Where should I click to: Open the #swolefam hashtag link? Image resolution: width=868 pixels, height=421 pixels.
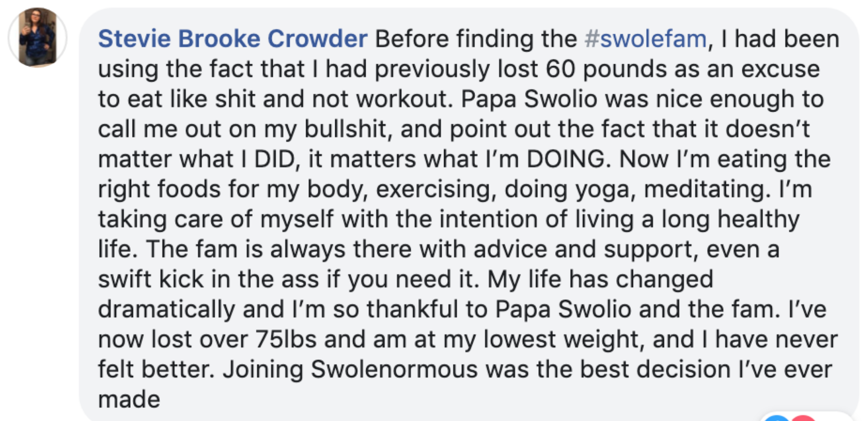click(x=645, y=39)
